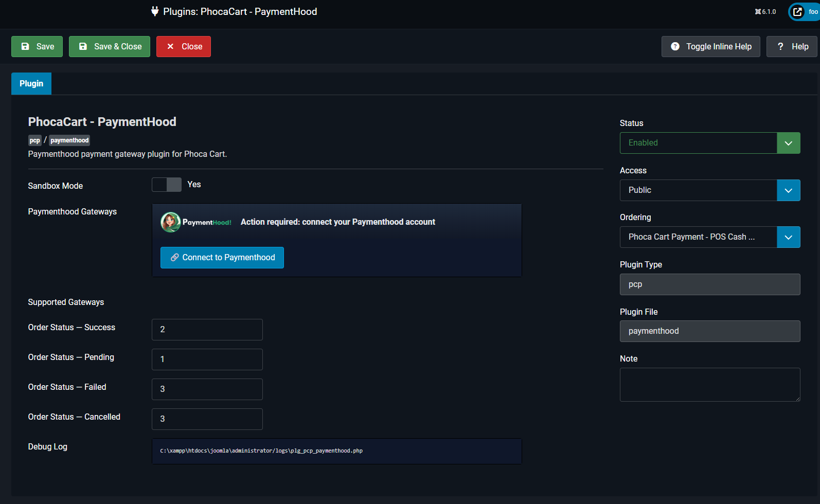This screenshot has width=820, height=504.
Task: Open the Ordering dropdown
Action: point(710,237)
